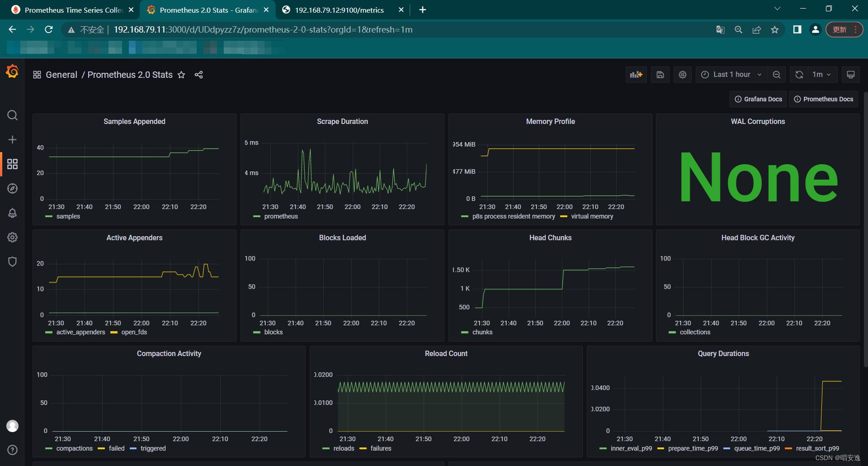The width and height of the screenshot is (868, 466).
Task: Open the Grafana Docs link
Action: pyautogui.click(x=758, y=99)
